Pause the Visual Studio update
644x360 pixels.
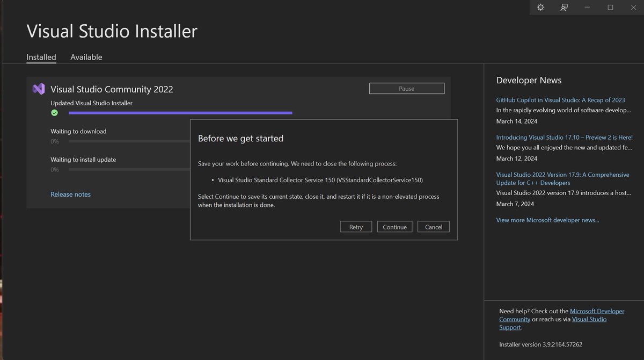407,89
